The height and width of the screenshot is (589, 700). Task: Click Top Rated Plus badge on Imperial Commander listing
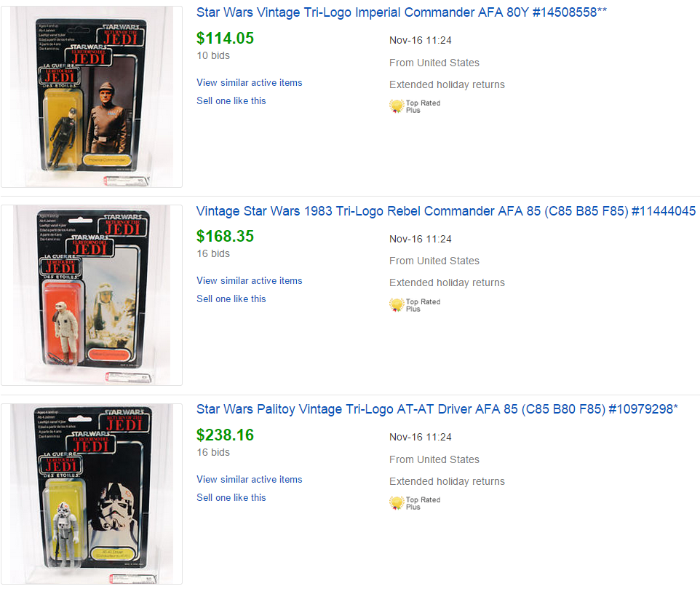415,106
